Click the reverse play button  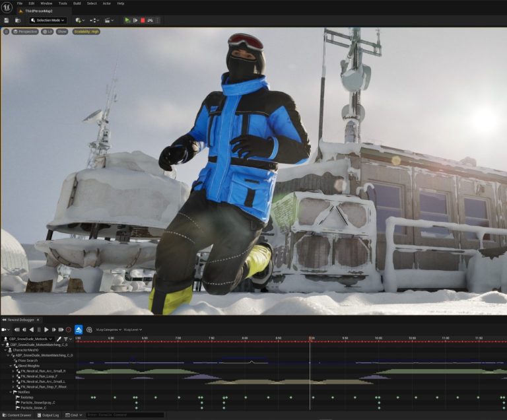[32, 330]
